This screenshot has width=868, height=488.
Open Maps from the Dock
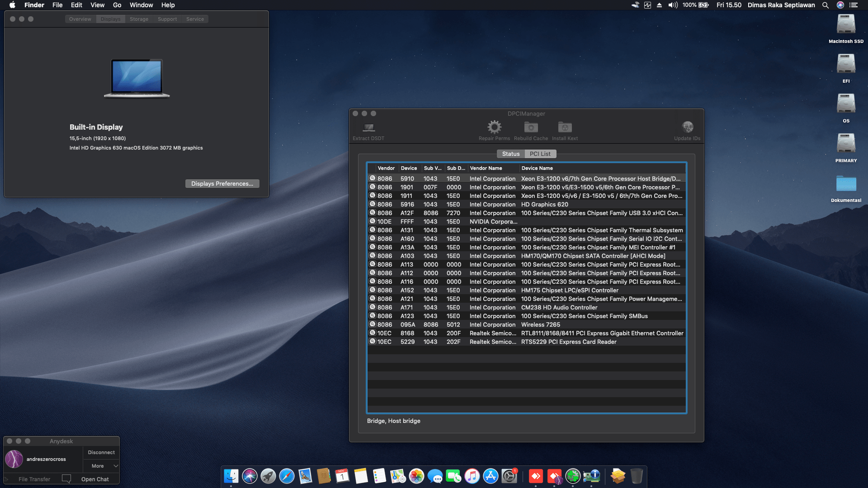(398, 476)
